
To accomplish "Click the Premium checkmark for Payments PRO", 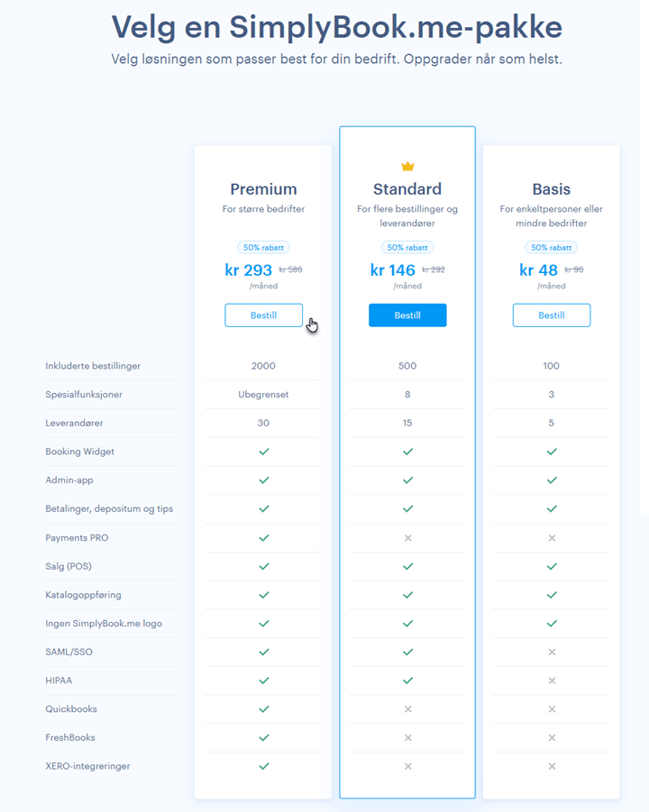I will point(264,537).
